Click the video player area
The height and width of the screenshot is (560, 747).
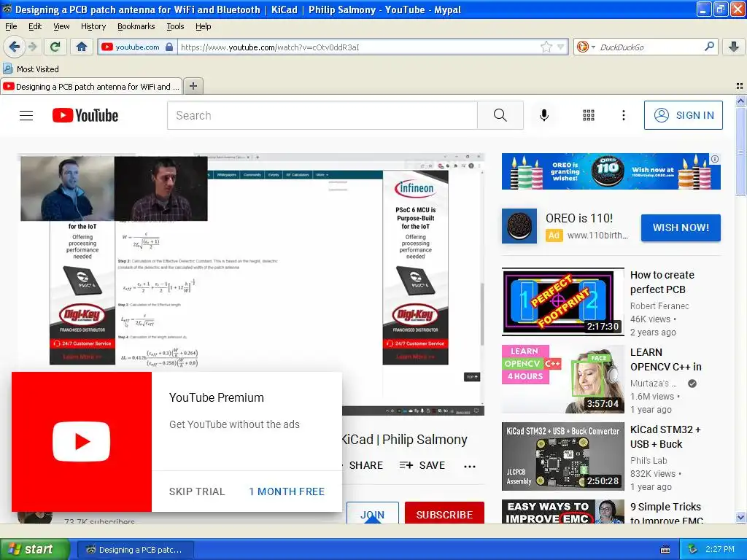tap(251, 284)
